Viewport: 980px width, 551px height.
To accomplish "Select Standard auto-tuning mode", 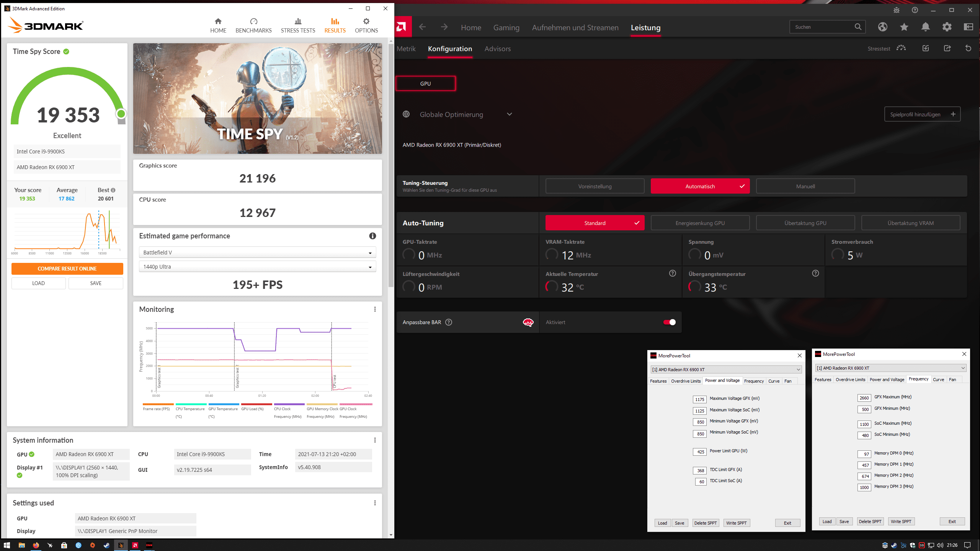I will pyautogui.click(x=595, y=223).
